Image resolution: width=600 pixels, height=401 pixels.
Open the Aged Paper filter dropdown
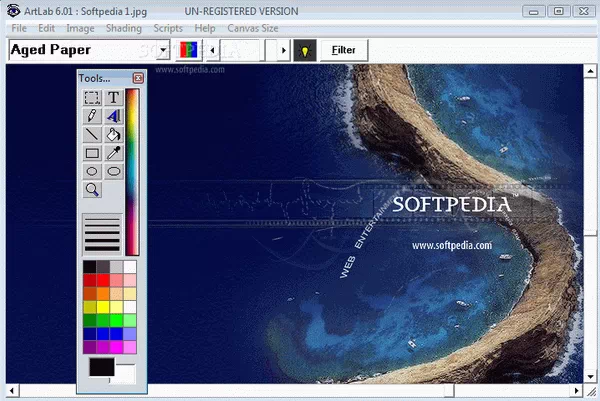tap(163, 50)
